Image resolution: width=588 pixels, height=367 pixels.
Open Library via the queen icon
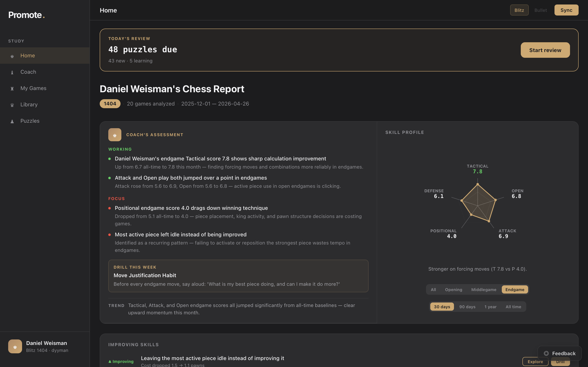[12, 105]
